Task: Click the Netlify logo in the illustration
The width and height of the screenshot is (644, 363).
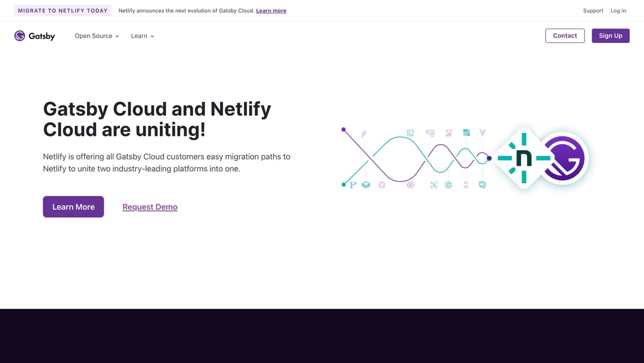Action: click(x=524, y=158)
